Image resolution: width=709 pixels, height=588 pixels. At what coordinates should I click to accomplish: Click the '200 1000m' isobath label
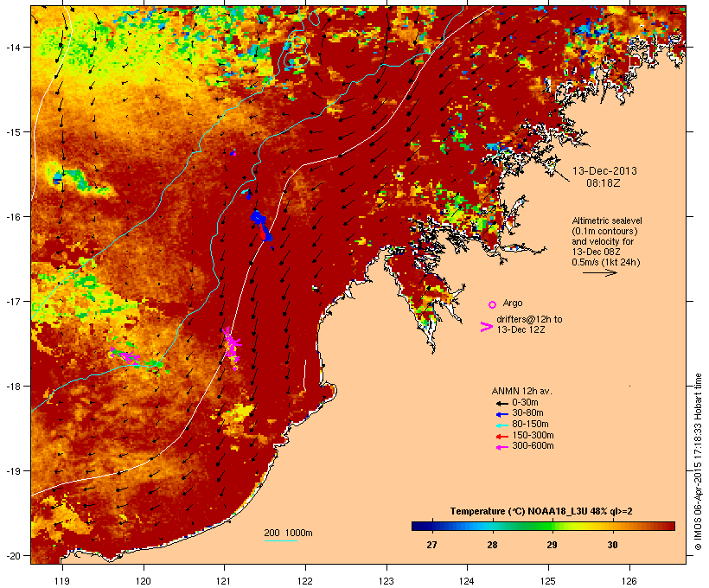tap(288, 533)
